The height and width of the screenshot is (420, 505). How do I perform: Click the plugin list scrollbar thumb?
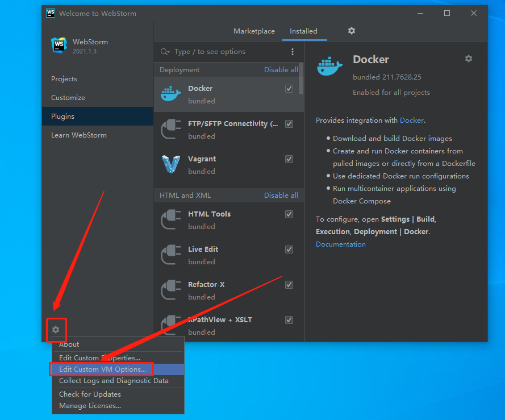301,79
